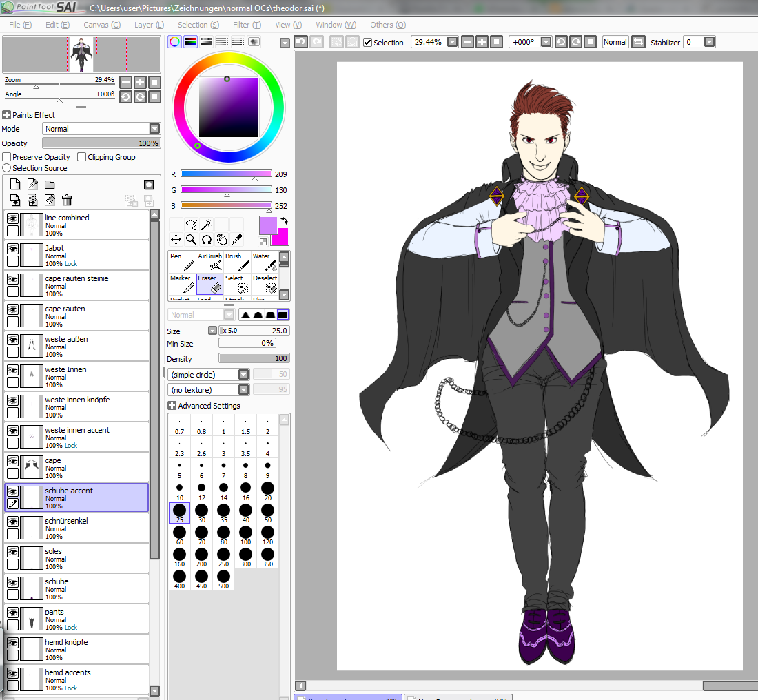Create a new layer folder
The width and height of the screenshot is (758, 700).
tap(50, 185)
